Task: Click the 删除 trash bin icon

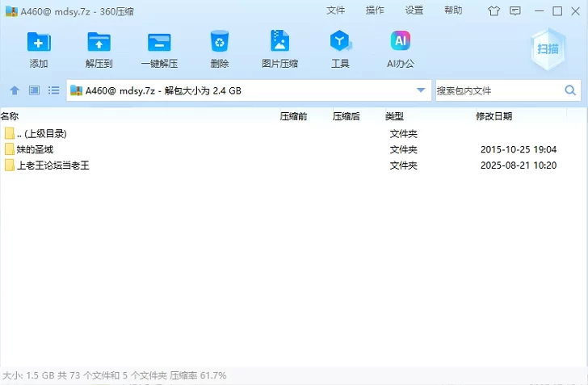Action: (x=220, y=41)
